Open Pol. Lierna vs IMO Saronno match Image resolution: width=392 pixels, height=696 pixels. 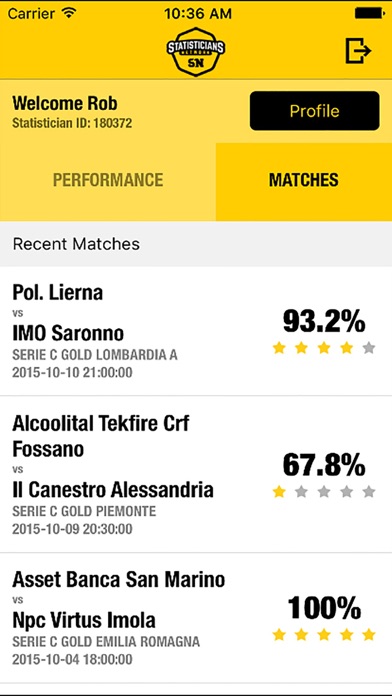(x=196, y=331)
